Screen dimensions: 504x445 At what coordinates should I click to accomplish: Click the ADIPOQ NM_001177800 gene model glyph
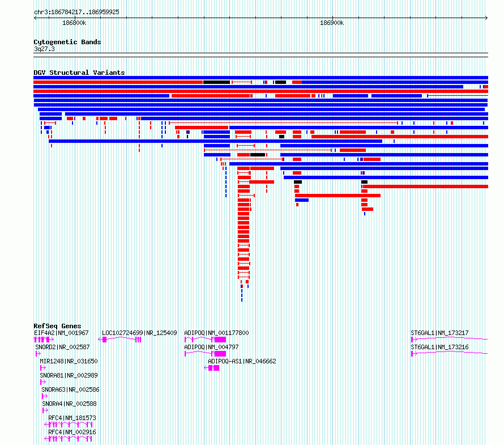(205, 340)
